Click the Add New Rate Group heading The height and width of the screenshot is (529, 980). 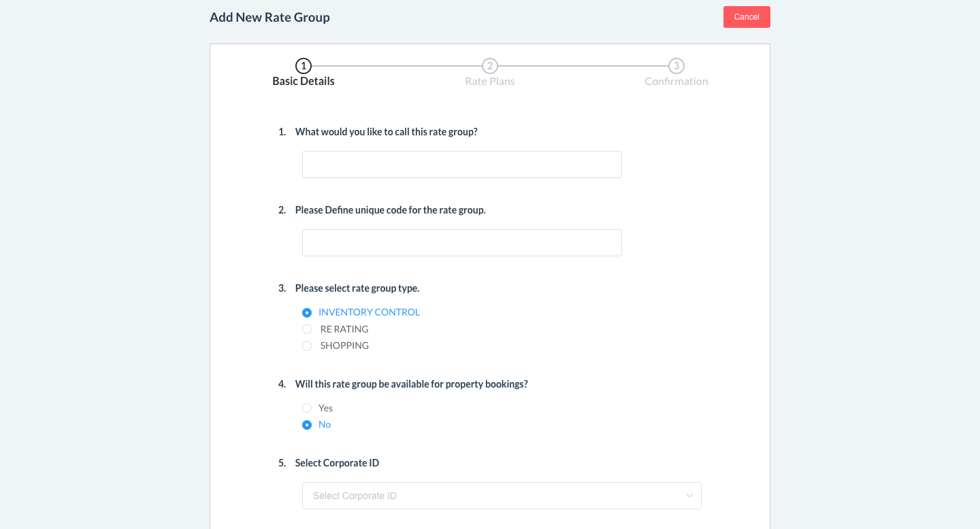(x=269, y=18)
